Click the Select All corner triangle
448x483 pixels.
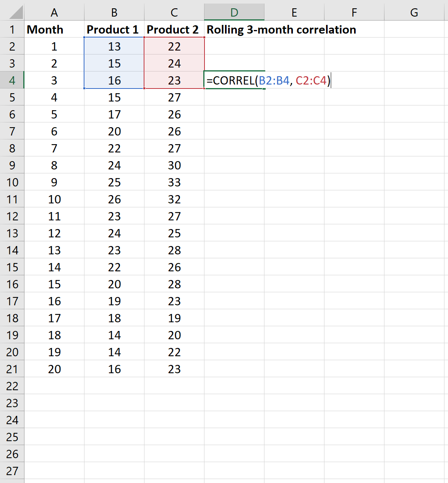click(x=12, y=12)
